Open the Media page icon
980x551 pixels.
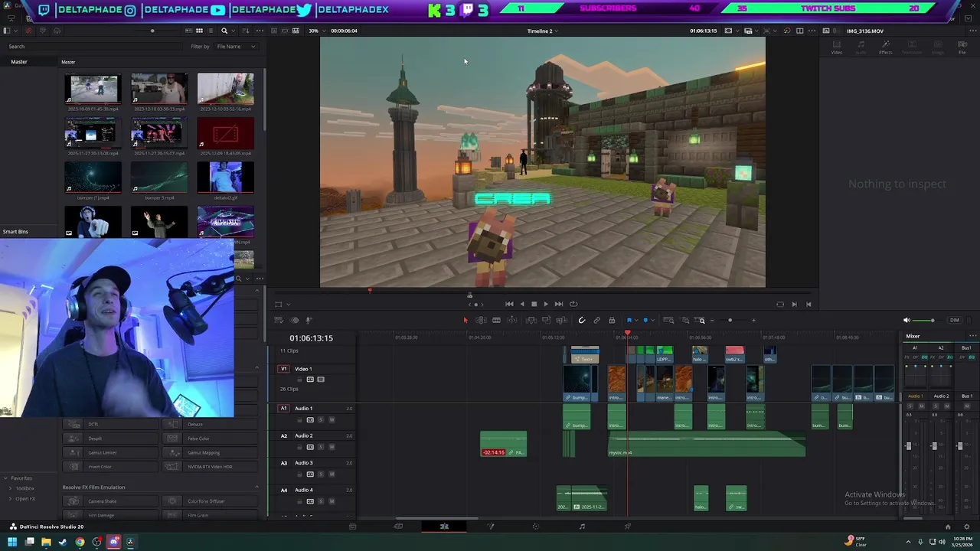[x=352, y=527]
